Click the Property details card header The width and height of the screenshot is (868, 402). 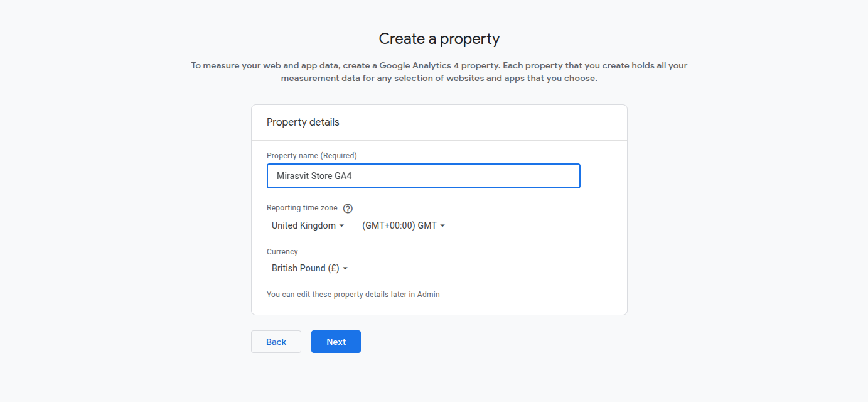click(x=303, y=122)
